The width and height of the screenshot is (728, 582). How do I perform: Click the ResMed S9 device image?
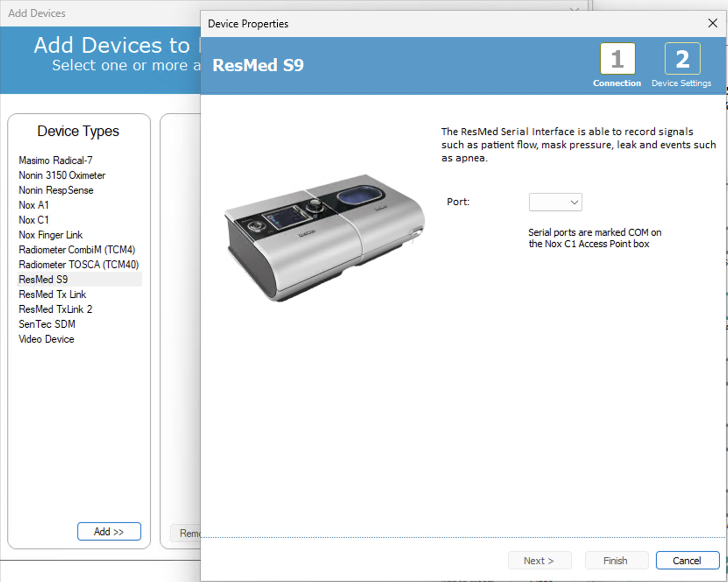point(324,238)
